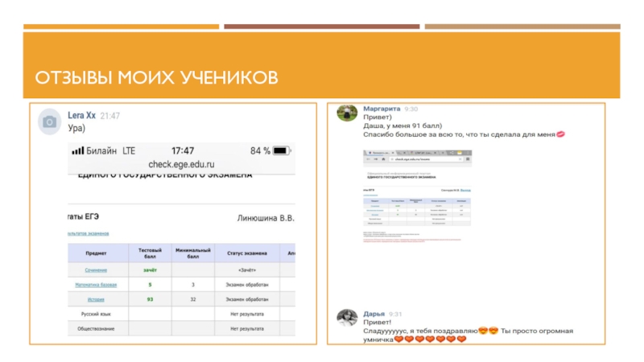
Task: Click the message time 21:47
Action: 110,116
